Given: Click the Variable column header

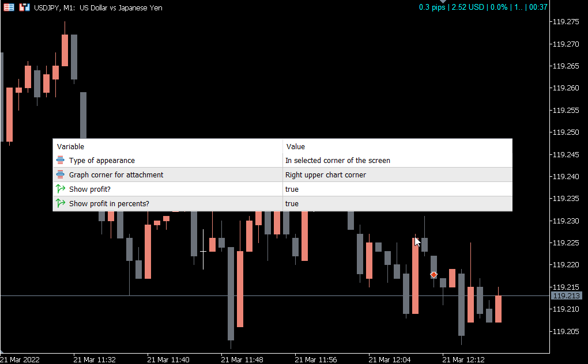Looking at the screenshot, I should [70, 146].
